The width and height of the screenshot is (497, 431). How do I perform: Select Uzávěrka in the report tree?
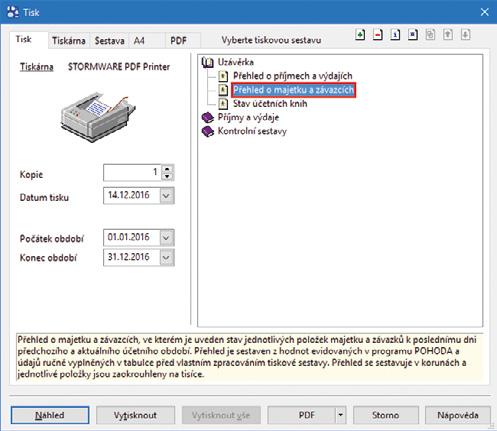(236, 62)
